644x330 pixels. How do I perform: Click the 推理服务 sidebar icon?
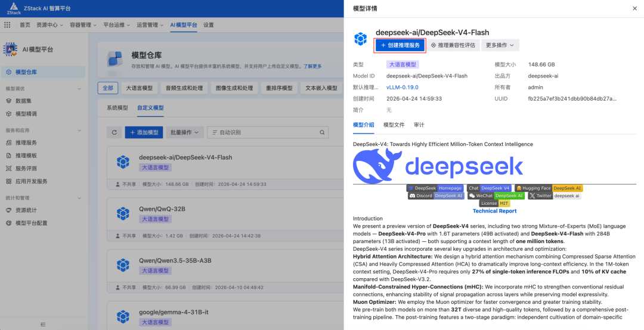(x=8, y=142)
